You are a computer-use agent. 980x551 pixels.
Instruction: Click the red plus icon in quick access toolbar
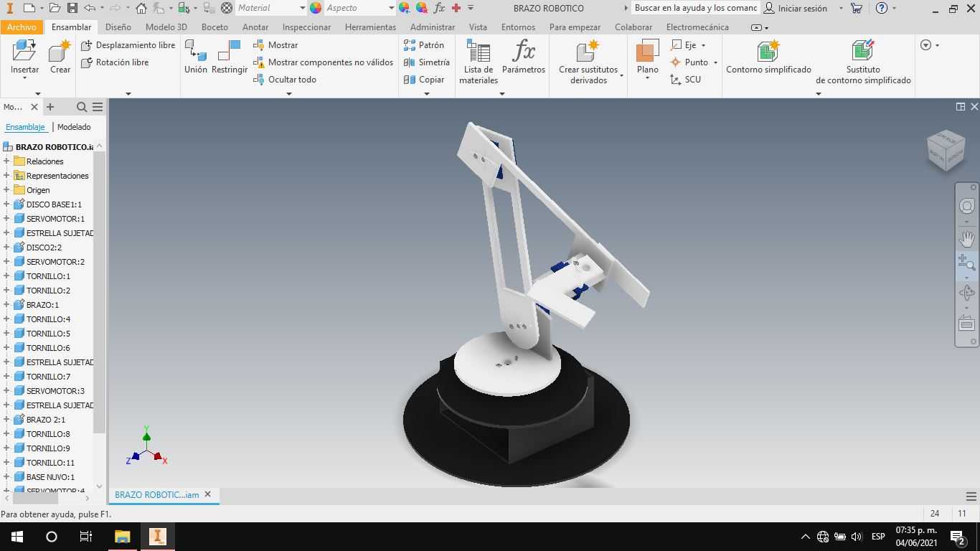point(456,8)
